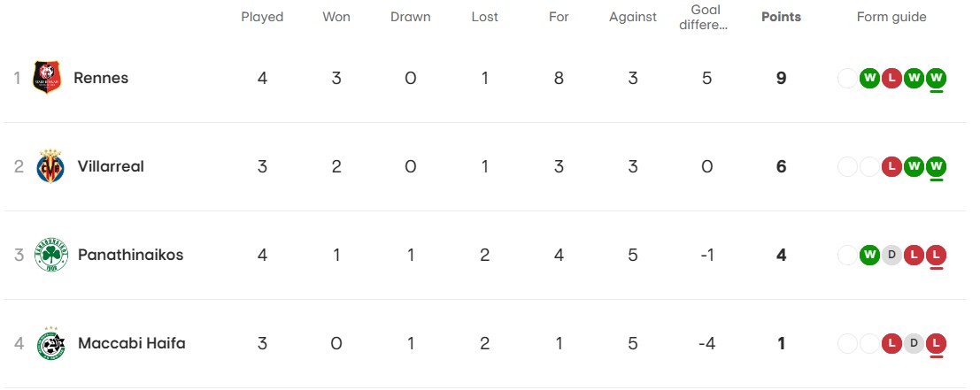
Task: Click Panathinaikos' grey draw form badge
Action: tap(892, 255)
